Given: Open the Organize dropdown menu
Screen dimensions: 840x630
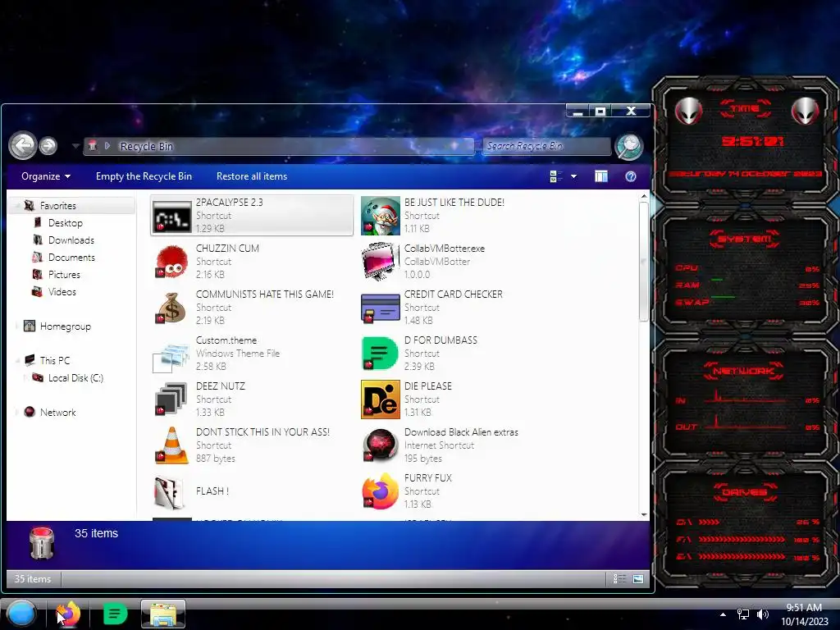Looking at the screenshot, I should tap(46, 176).
